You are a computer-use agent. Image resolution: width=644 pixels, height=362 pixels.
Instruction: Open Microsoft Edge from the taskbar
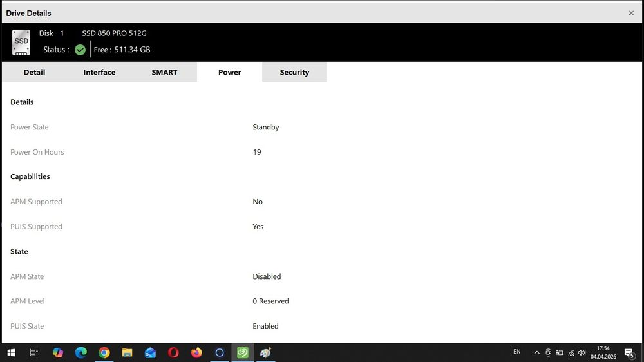(x=81, y=352)
